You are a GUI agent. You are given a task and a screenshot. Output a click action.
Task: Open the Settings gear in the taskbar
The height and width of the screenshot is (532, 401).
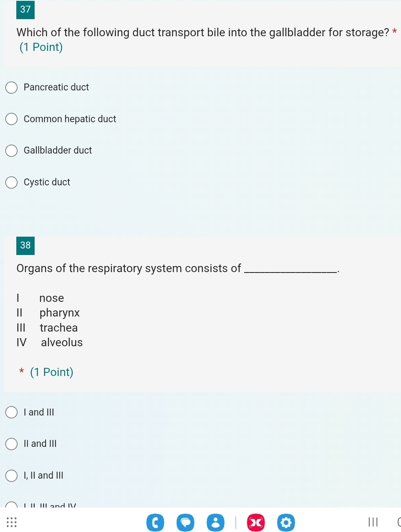(x=286, y=523)
